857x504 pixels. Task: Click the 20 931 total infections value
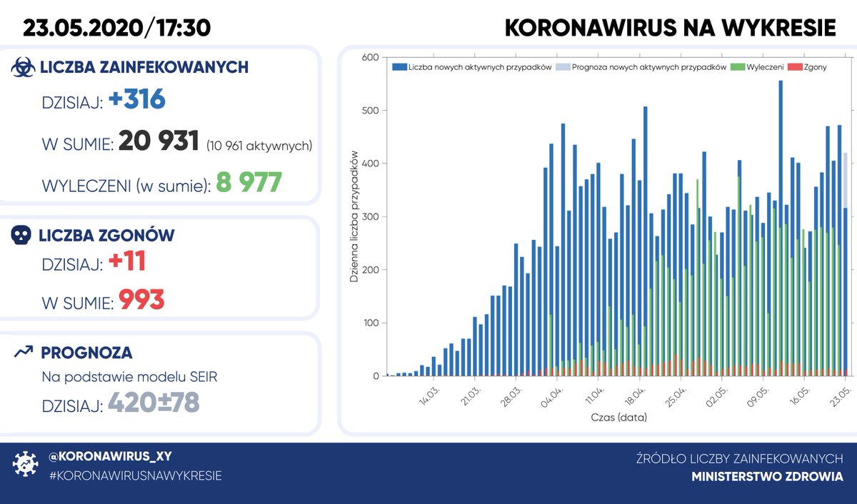click(x=159, y=141)
